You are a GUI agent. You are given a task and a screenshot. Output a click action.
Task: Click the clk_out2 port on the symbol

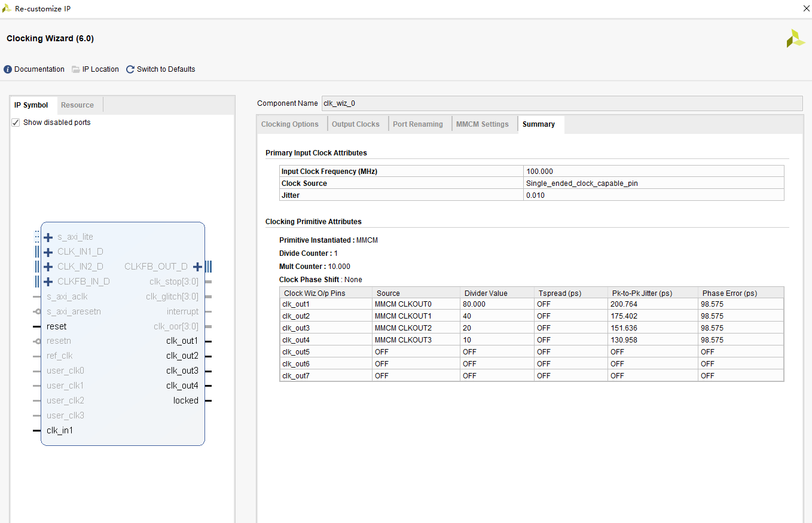click(x=182, y=356)
